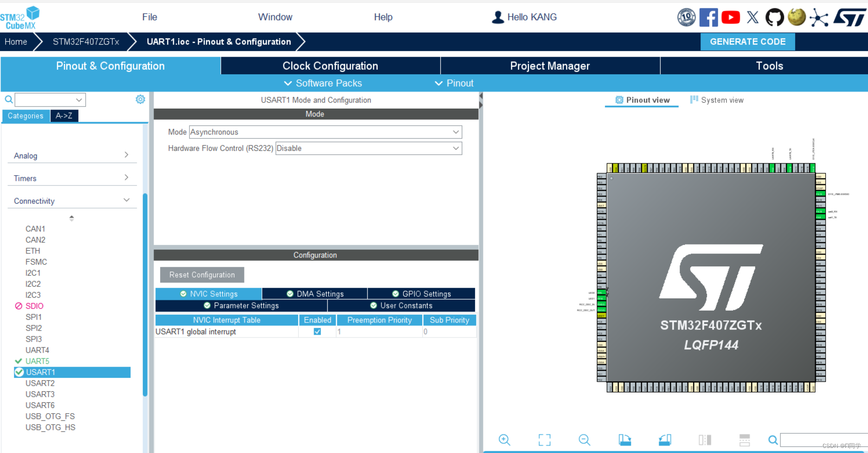Toggle the split vertical layout icon
This screenshot has height=453, width=868.
coord(705,440)
